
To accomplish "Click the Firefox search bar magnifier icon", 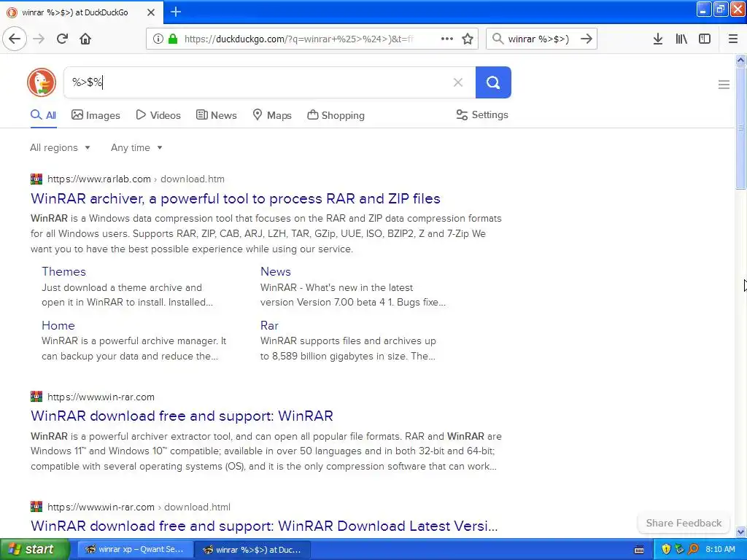I will 498,39.
